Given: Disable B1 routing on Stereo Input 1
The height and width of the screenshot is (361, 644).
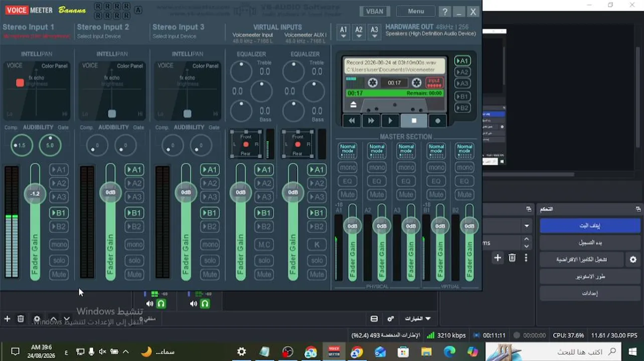Looking at the screenshot, I should (x=59, y=213).
